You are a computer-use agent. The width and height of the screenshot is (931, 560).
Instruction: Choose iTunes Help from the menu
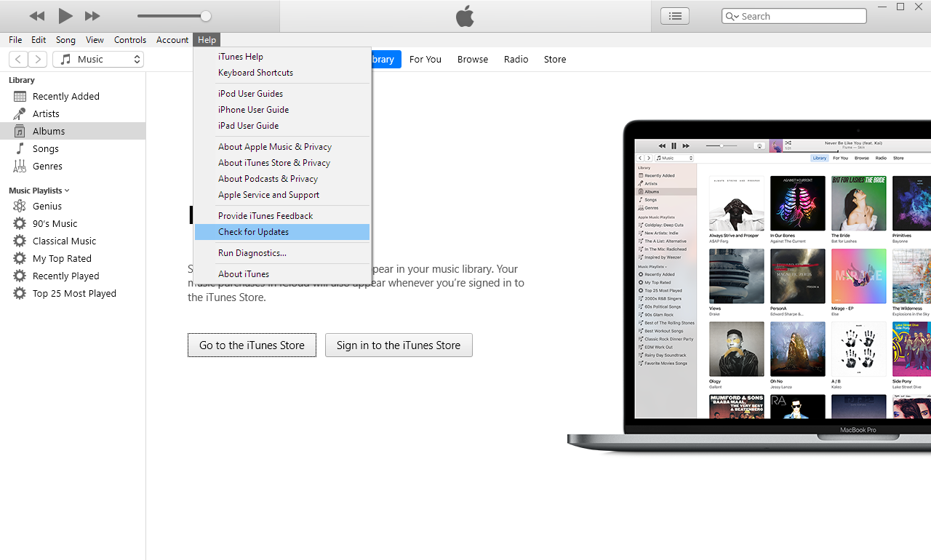[x=282, y=57]
